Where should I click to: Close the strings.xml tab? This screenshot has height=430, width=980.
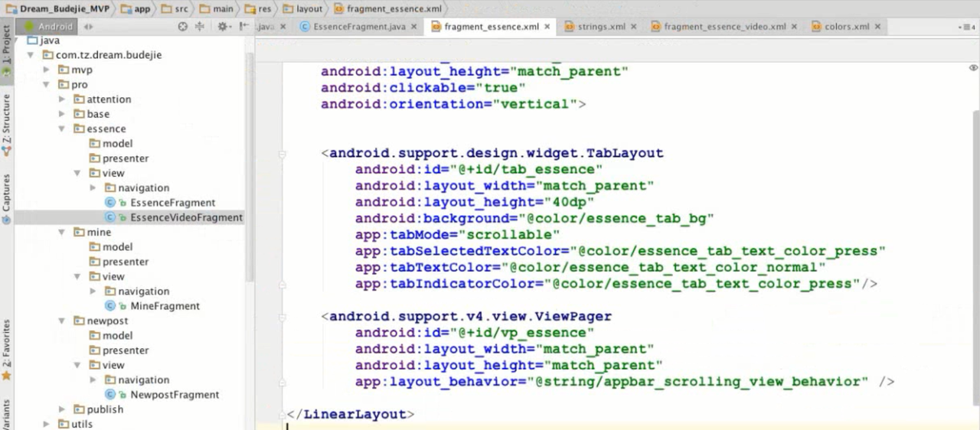[634, 27]
